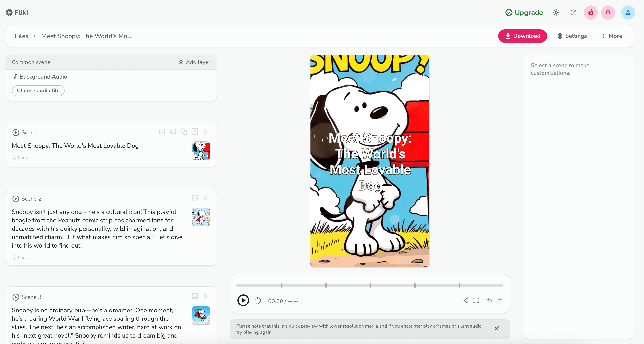
Task: Open Scene 2 thumbnail image
Action: click(201, 217)
